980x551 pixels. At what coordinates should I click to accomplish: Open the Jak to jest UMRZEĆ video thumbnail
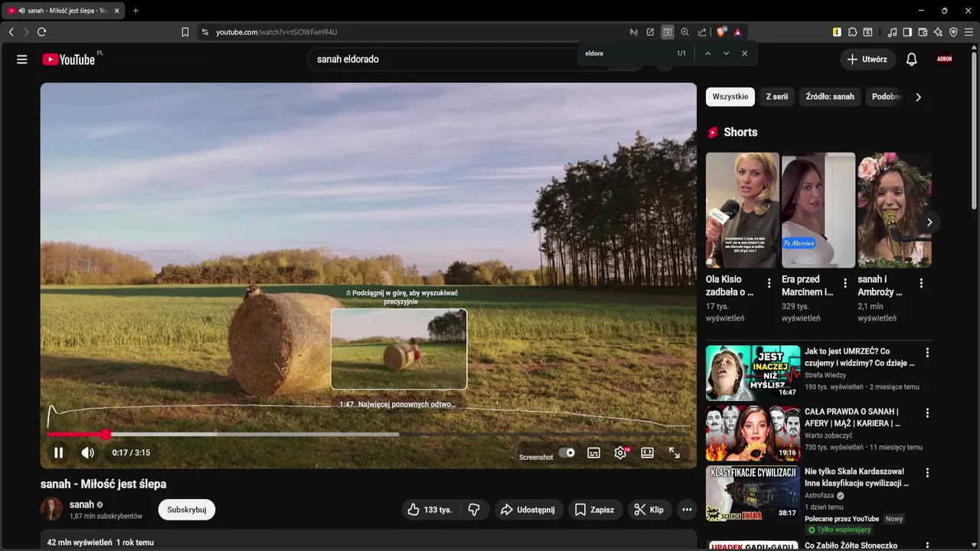click(753, 373)
